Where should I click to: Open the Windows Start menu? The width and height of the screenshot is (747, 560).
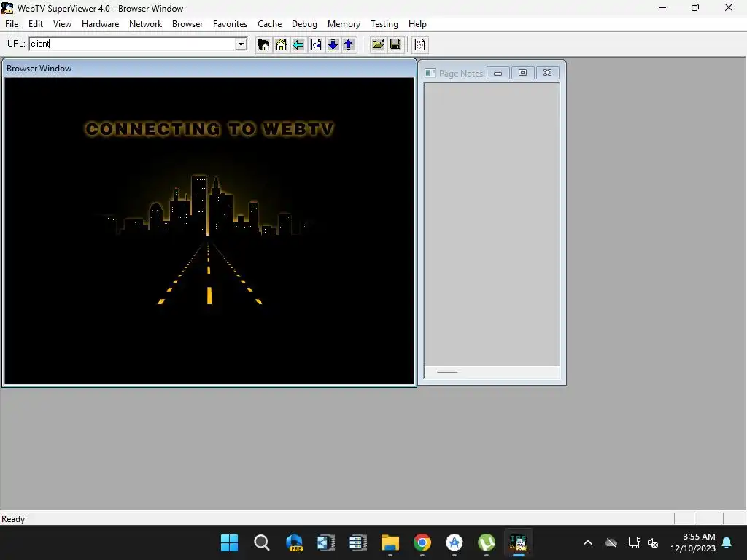(230, 542)
